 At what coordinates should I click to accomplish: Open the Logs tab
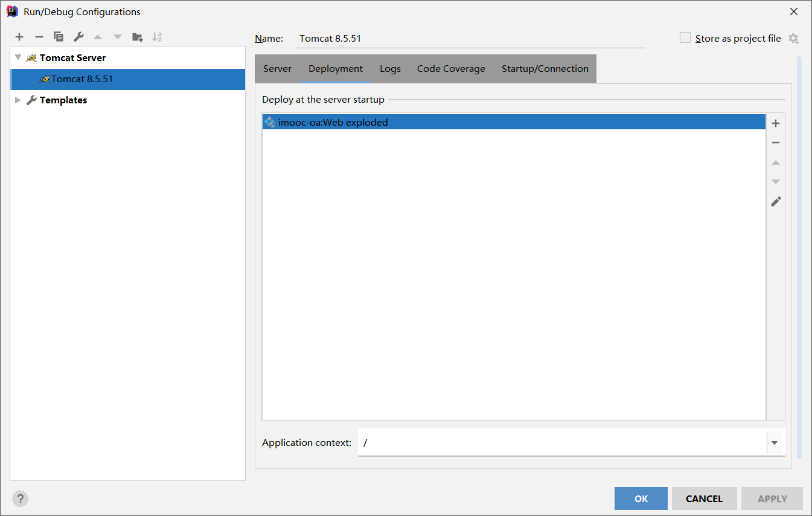390,69
